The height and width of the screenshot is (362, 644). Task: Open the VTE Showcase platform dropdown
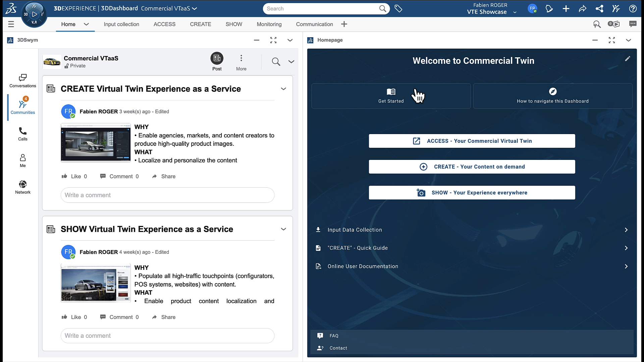[x=515, y=12]
